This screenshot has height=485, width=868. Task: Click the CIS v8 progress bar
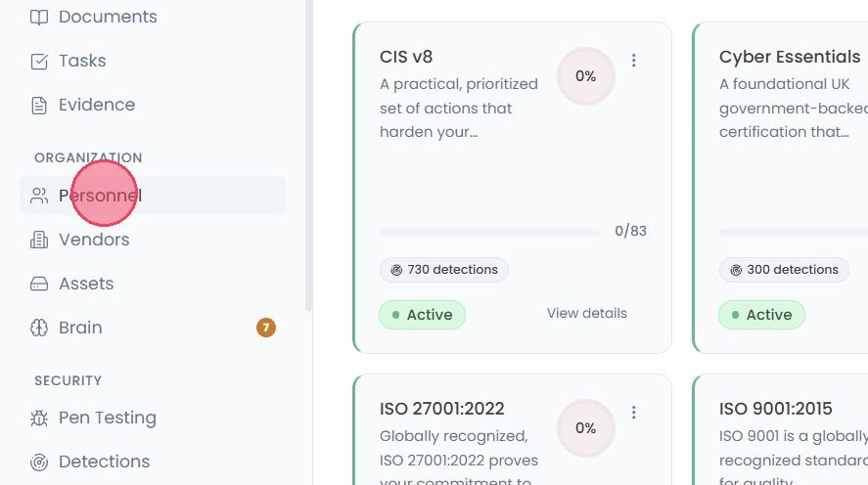[490, 232]
